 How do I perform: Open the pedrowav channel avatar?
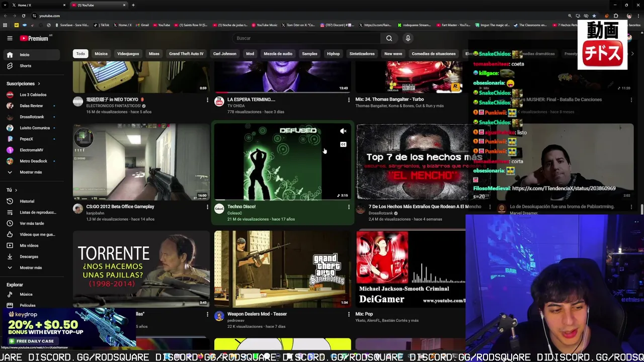(219, 316)
